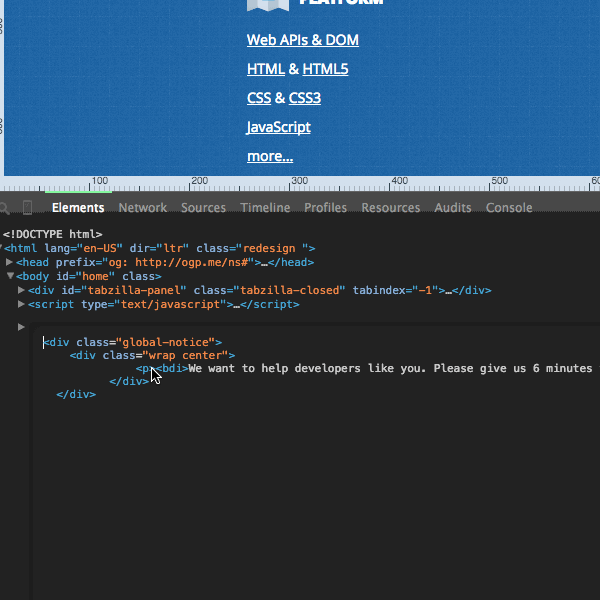Open the CSS link
Viewport: 600px width, 600px height.
(259, 98)
